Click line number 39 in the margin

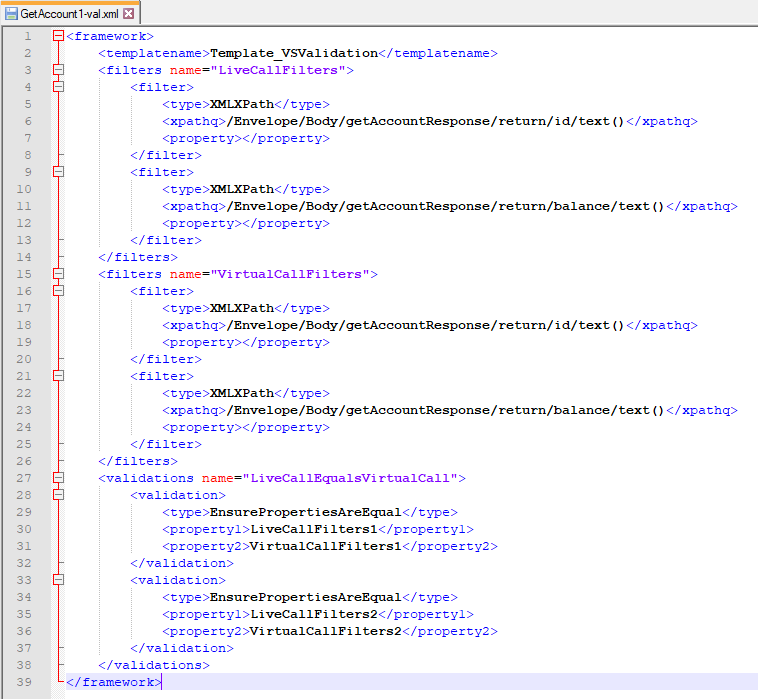click(x=24, y=682)
